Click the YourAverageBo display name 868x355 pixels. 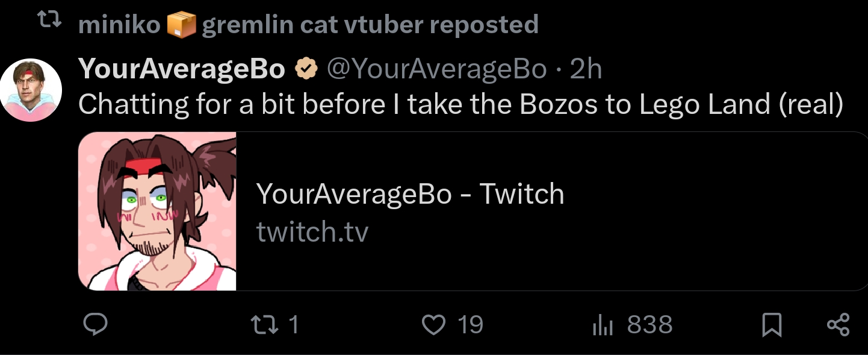[182, 70]
